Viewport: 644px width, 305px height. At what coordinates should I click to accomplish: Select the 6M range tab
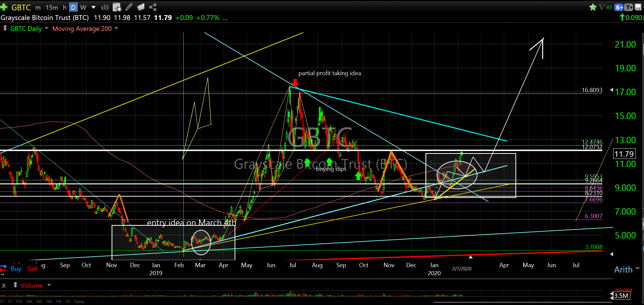(x=29, y=301)
